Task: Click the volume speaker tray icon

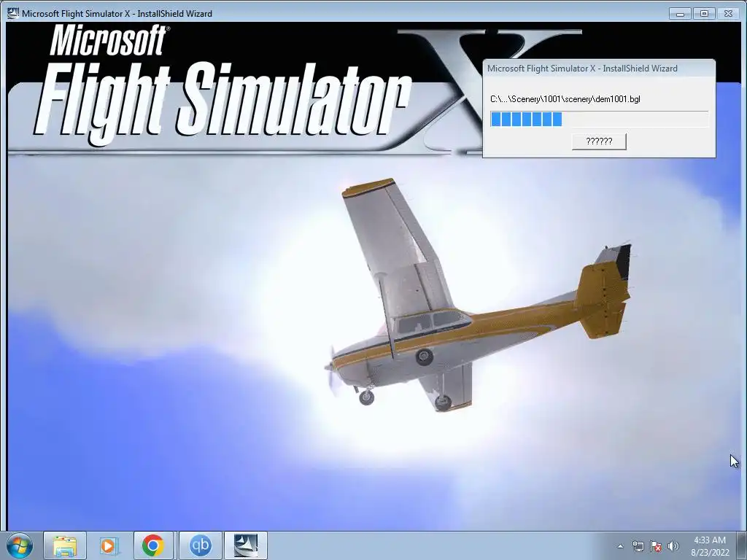Action: (x=673, y=546)
